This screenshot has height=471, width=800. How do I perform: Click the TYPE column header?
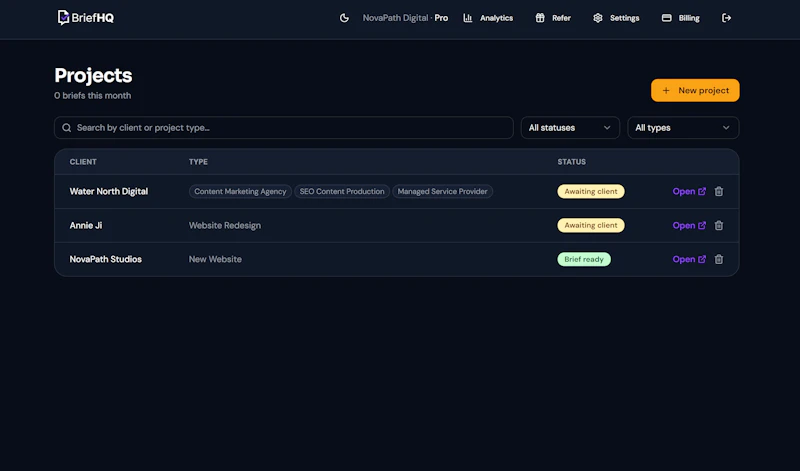point(198,162)
